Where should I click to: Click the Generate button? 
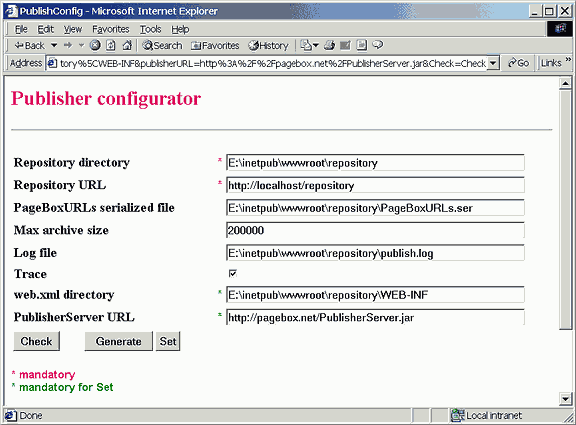tap(118, 341)
